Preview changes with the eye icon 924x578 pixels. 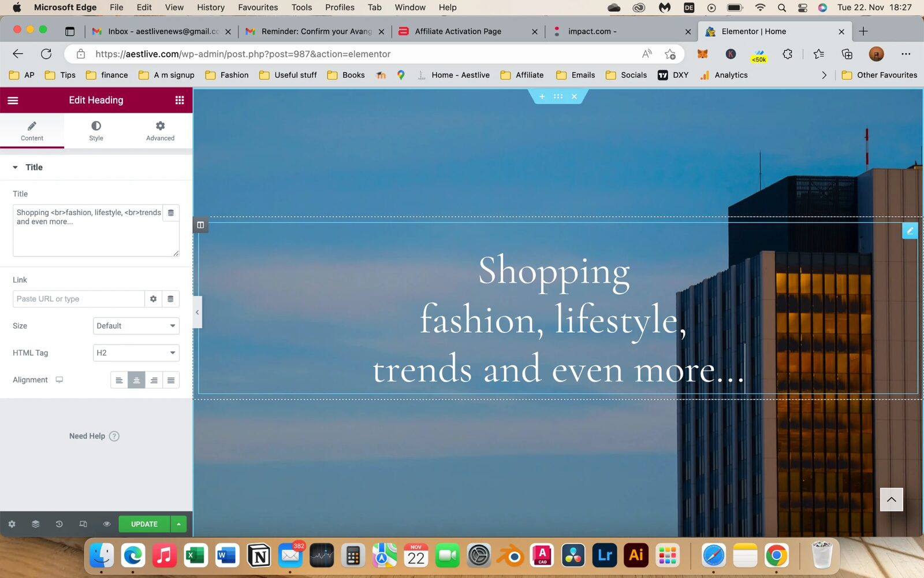(x=107, y=524)
